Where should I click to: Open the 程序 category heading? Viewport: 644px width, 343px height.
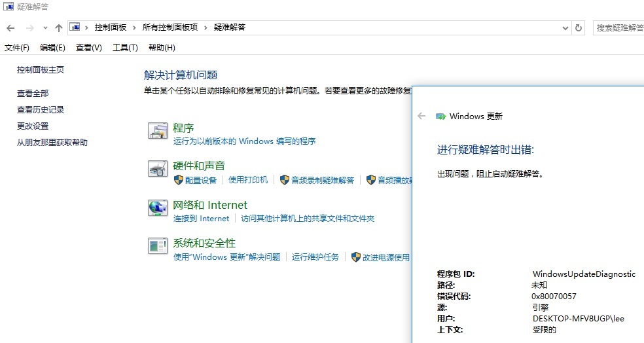pos(183,128)
